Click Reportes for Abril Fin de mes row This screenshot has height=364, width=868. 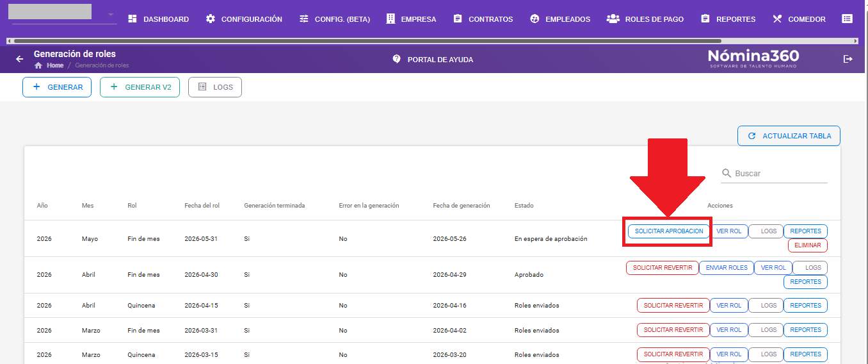coord(805,282)
